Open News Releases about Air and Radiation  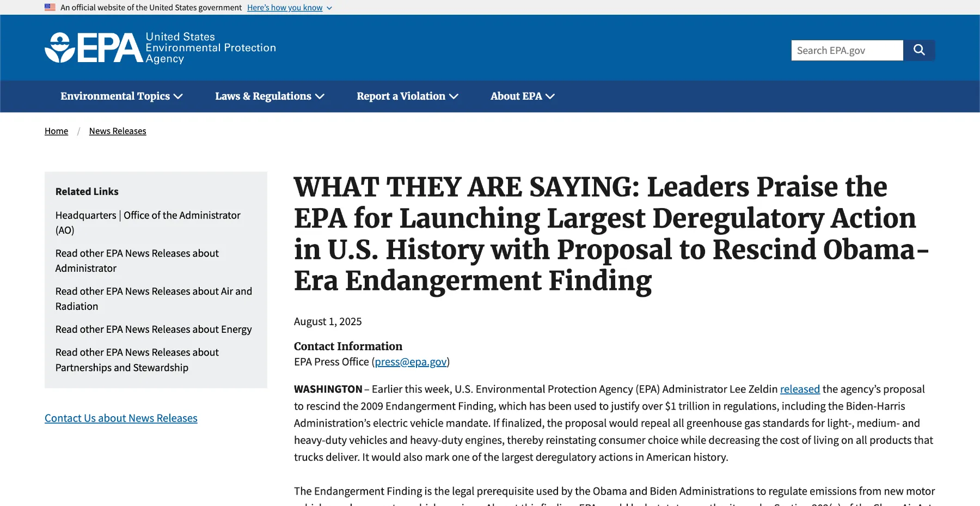click(154, 299)
